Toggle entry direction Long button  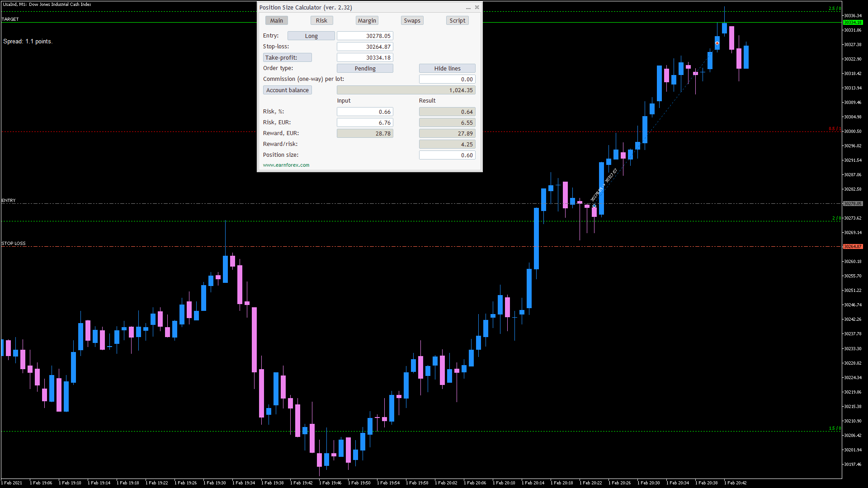pyautogui.click(x=311, y=36)
